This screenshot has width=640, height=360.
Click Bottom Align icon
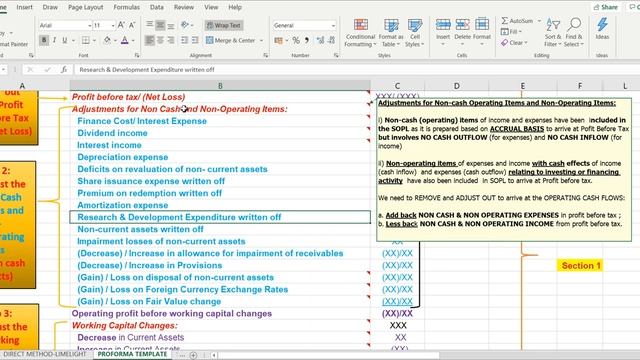click(x=171, y=25)
